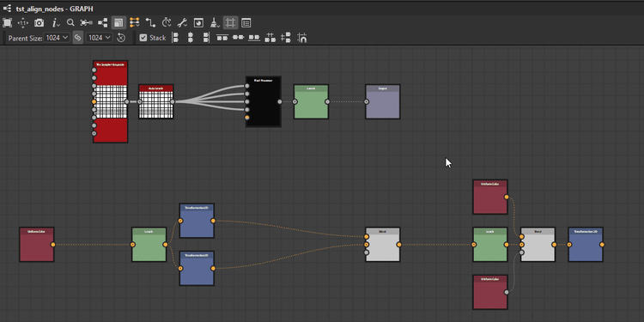644x322 pixels.
Task: Align selected nodes to the left
Action: click(x=175, y=38)
